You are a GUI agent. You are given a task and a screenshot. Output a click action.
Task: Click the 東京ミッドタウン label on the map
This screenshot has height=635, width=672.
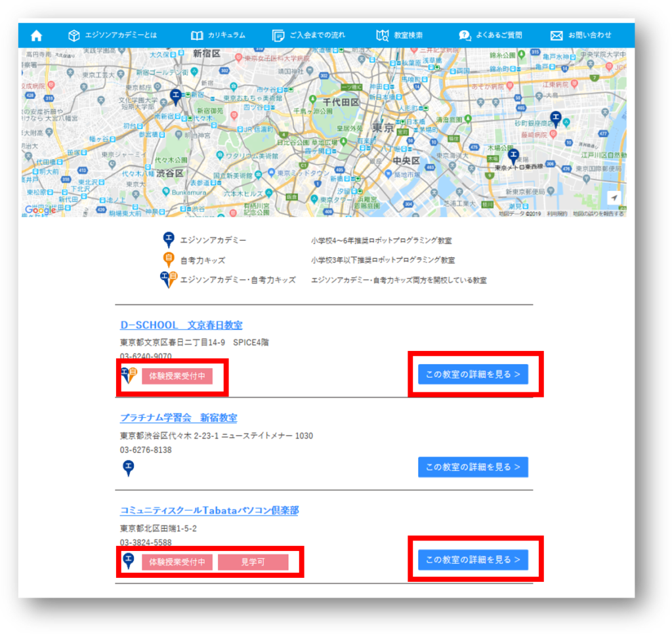pos(303,173)
